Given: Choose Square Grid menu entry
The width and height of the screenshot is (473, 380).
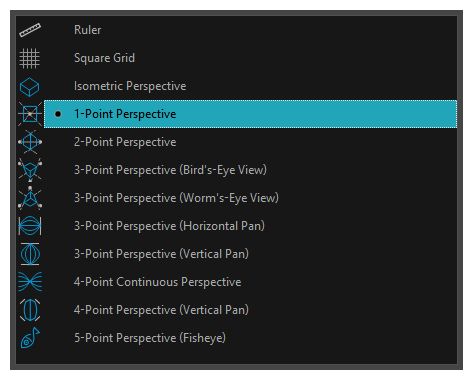Looking at the screenshot, I should (x=250, y=58).
